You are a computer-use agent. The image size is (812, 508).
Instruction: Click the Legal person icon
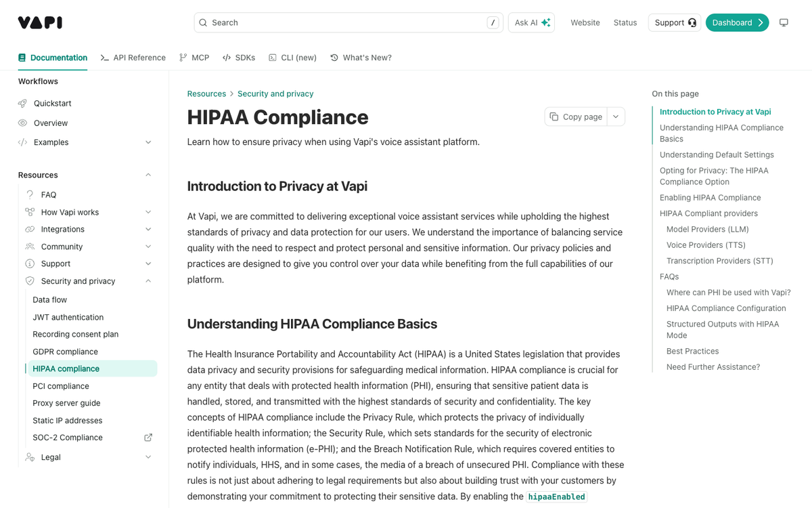(x=30, y=457)
